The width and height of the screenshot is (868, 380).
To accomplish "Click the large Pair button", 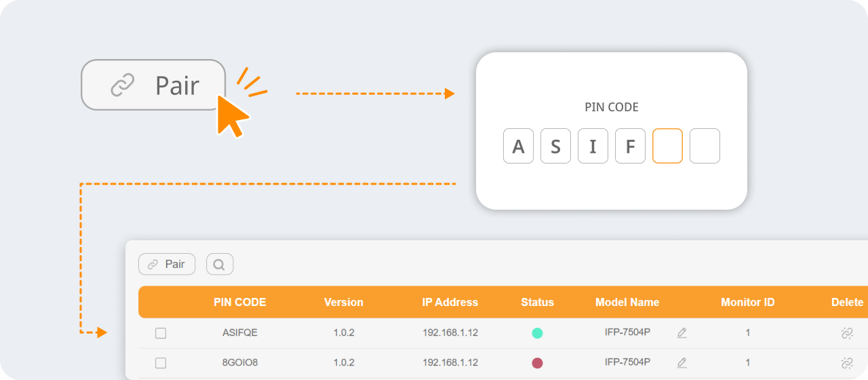I will (153, 85).
